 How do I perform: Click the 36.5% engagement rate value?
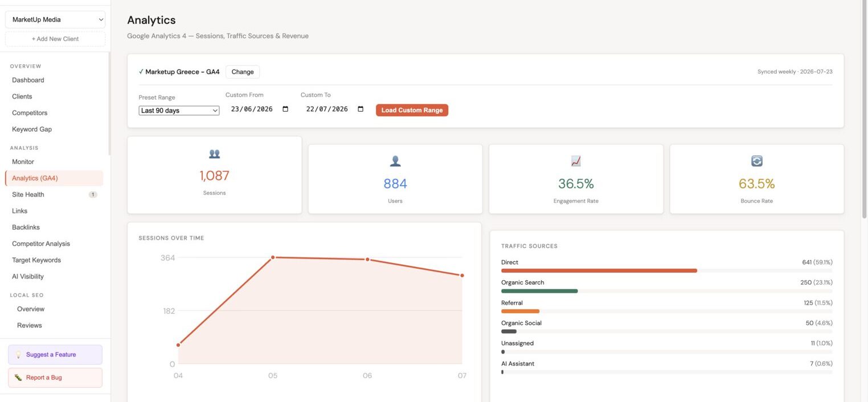tap(576, 184)
